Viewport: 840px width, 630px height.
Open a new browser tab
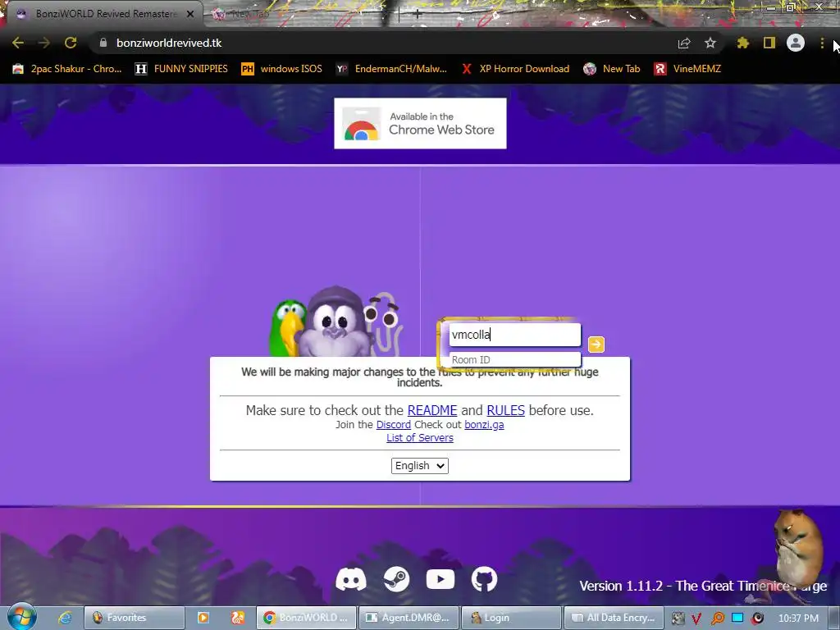coord(418,15)
